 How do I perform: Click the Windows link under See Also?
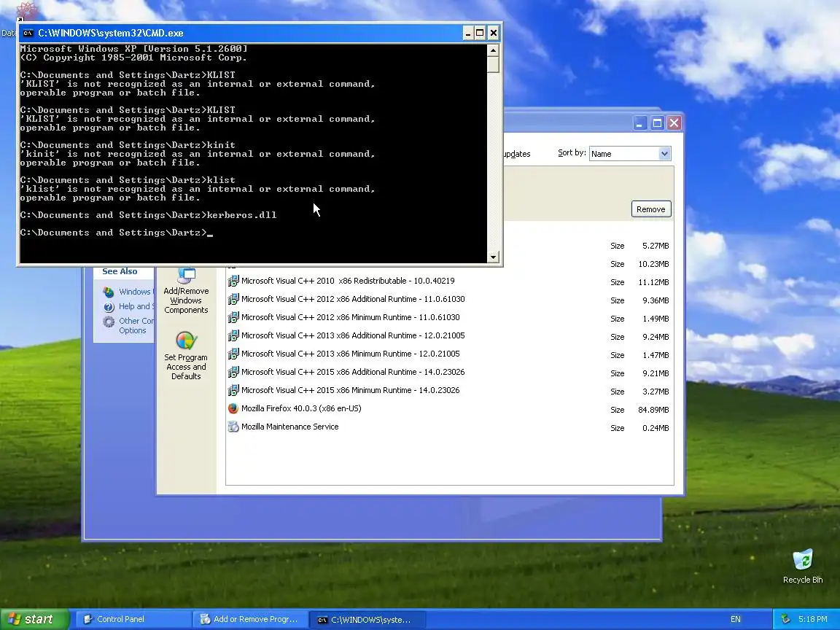[135, 292]
